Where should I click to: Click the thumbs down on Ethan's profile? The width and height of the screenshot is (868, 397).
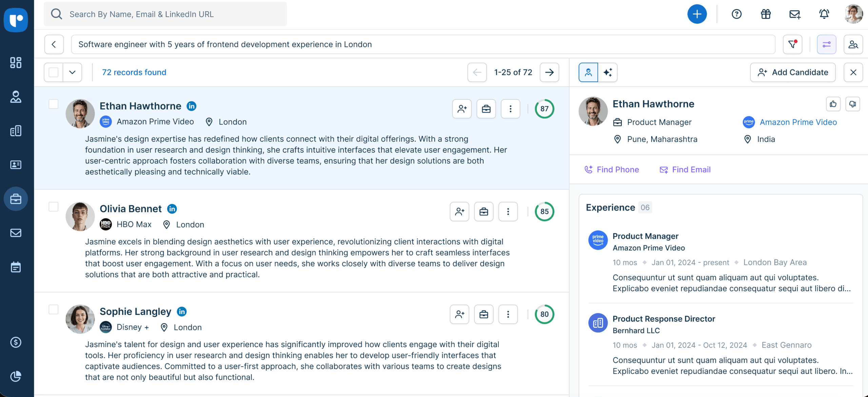(852, 104)
